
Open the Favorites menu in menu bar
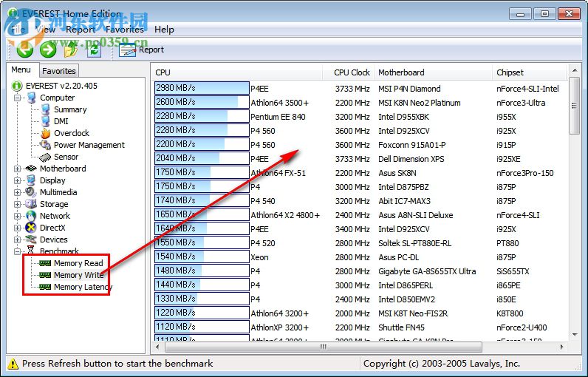pyautogui.click(x=124, y=30)
